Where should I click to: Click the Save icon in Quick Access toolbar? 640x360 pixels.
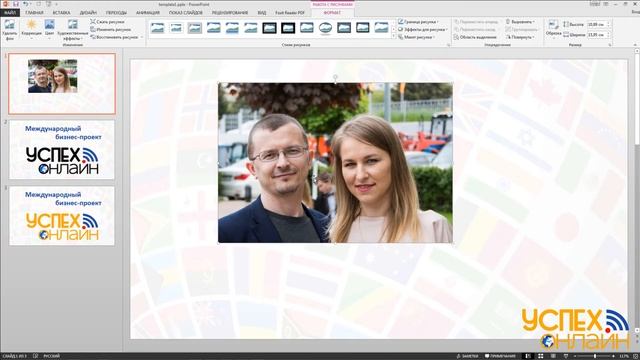pos(16,4)
